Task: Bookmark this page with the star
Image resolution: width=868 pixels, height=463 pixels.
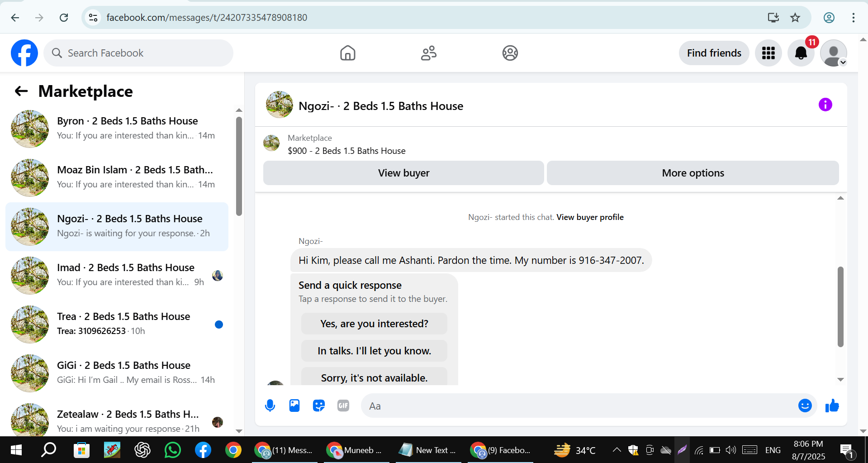Action: coord(795,17)
